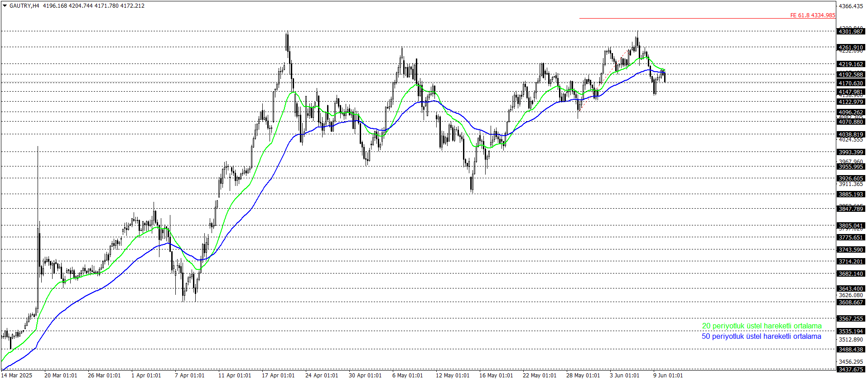Viewport: 868px width, 381px height.
Task: Click the open price 4196.168 in header
Action: click(x=55, y=6)
